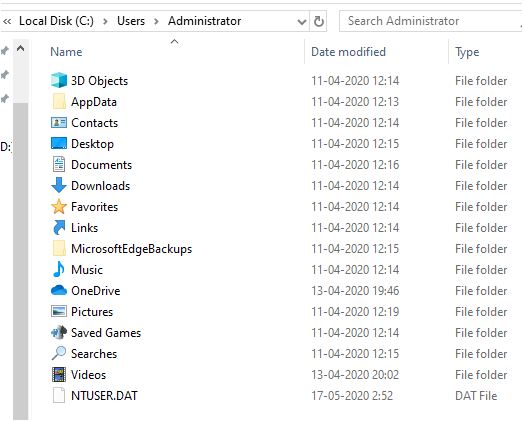
Task: Expand the chevron after Local Disk (C:)
Action: [105, 22]
